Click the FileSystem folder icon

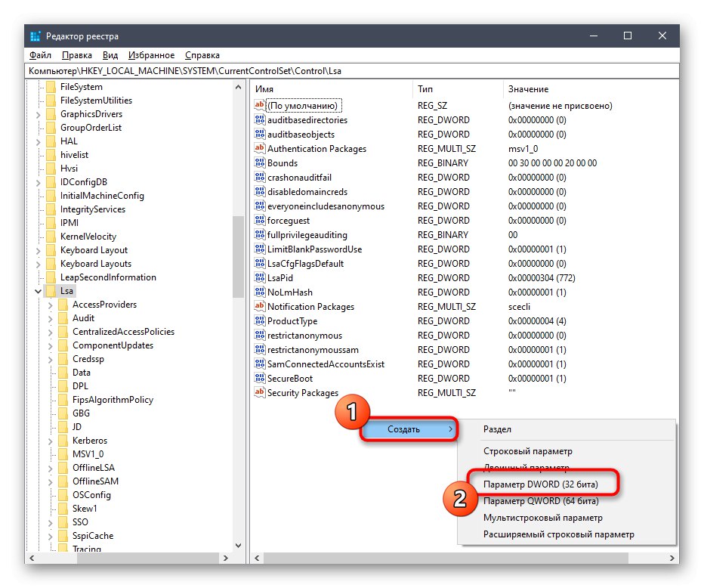(51, 87)
